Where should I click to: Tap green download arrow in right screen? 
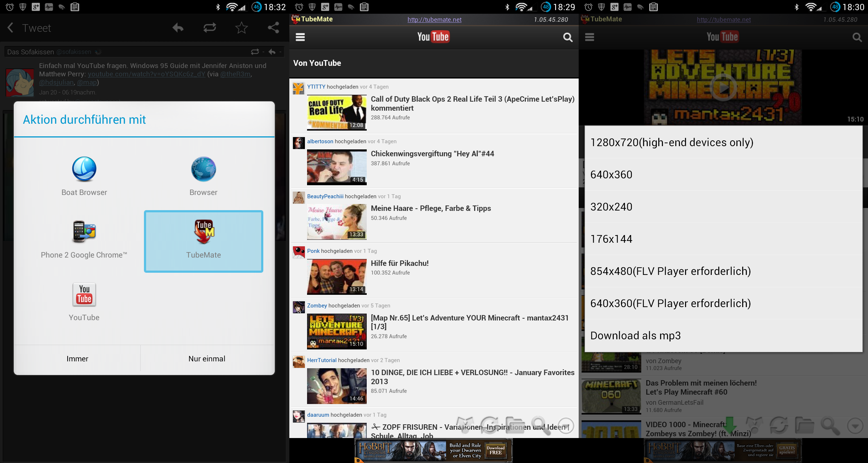pos(730,425)
